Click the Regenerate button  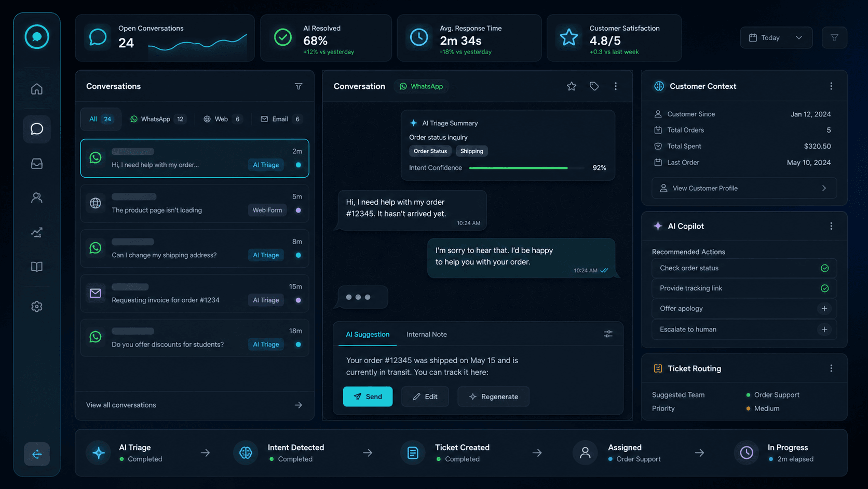click(x=493, y=397)
